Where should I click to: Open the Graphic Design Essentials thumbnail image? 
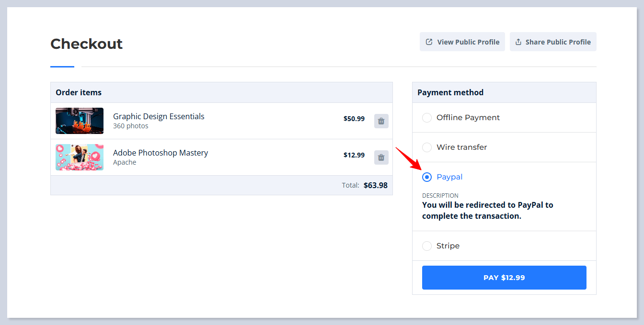80,121
